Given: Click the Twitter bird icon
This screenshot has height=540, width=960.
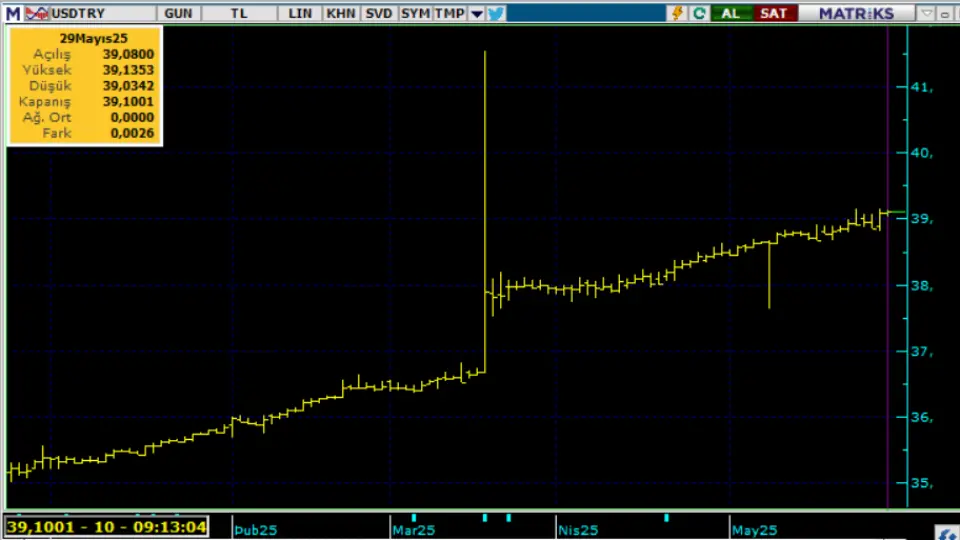Looking at the screenshot, I should point(496,13).
